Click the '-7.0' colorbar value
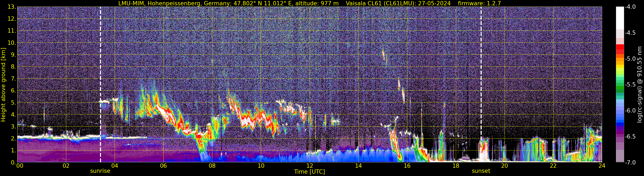 point(630,163)
